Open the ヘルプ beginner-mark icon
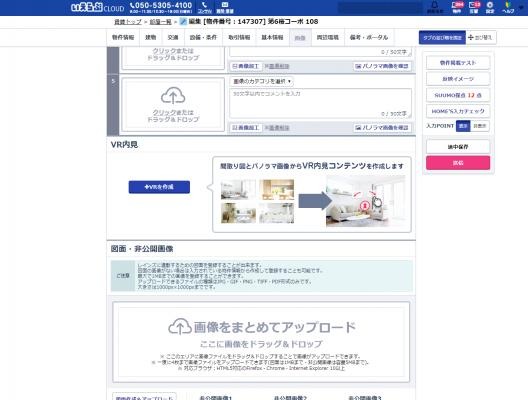The height and width of the screenshot is (400, 528). 508,7
